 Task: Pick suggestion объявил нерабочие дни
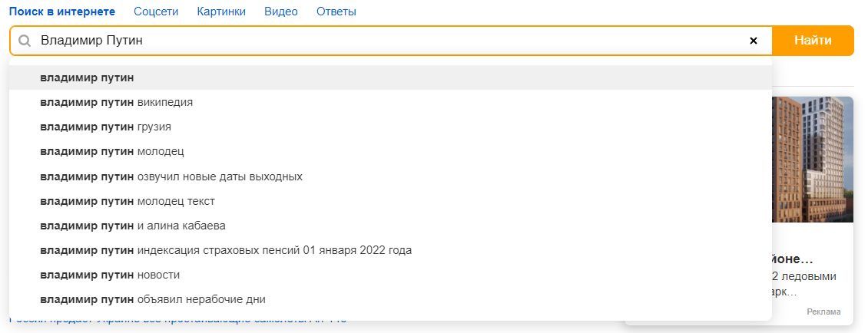153,299
